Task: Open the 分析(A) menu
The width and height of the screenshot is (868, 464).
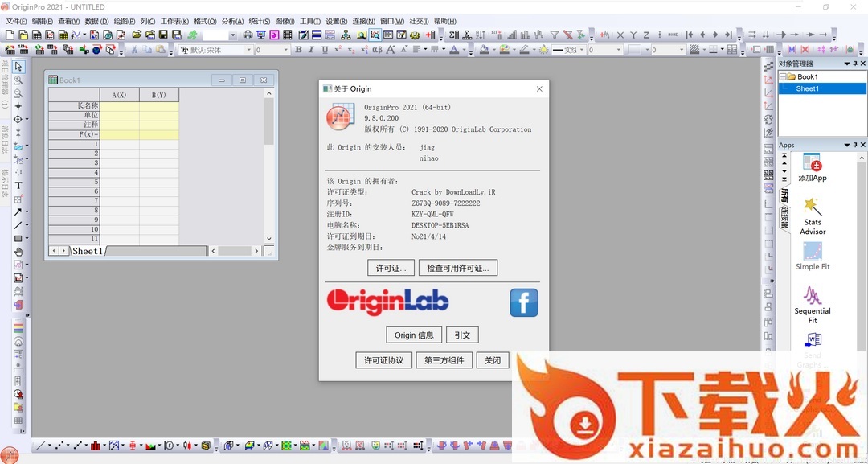Action: point(232,22)
